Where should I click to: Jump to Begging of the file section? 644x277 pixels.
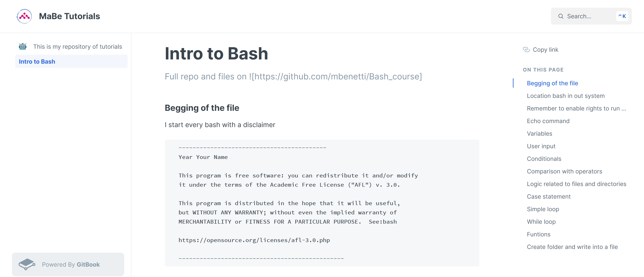(x=552, y=83)
